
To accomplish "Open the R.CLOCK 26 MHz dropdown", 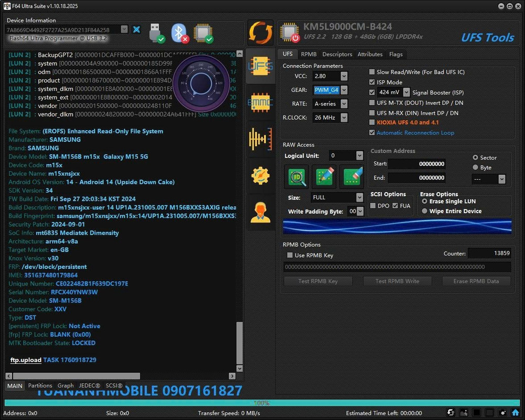I will [344, 118].
